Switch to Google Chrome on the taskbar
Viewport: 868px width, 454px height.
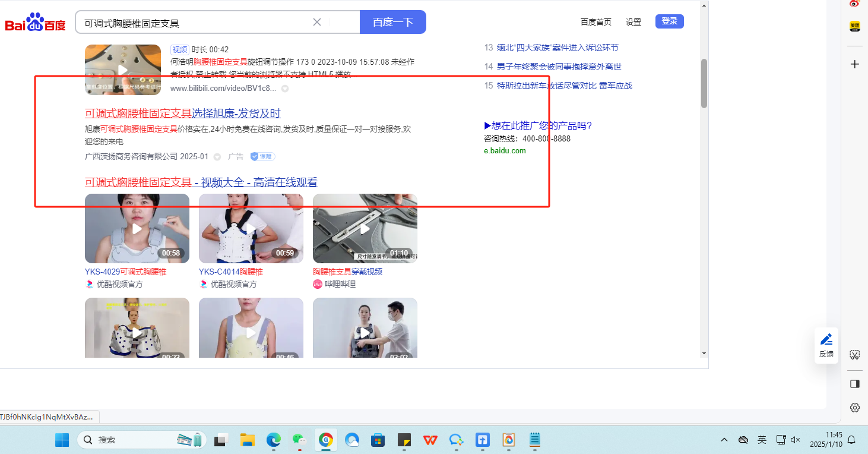point(325,440)
